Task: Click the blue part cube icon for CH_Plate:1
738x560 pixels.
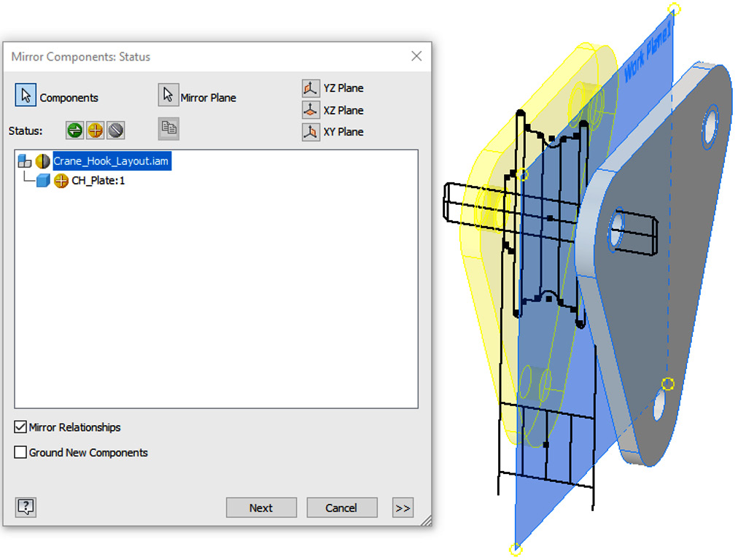Action: pyautogui.click(x=43, y=181)
